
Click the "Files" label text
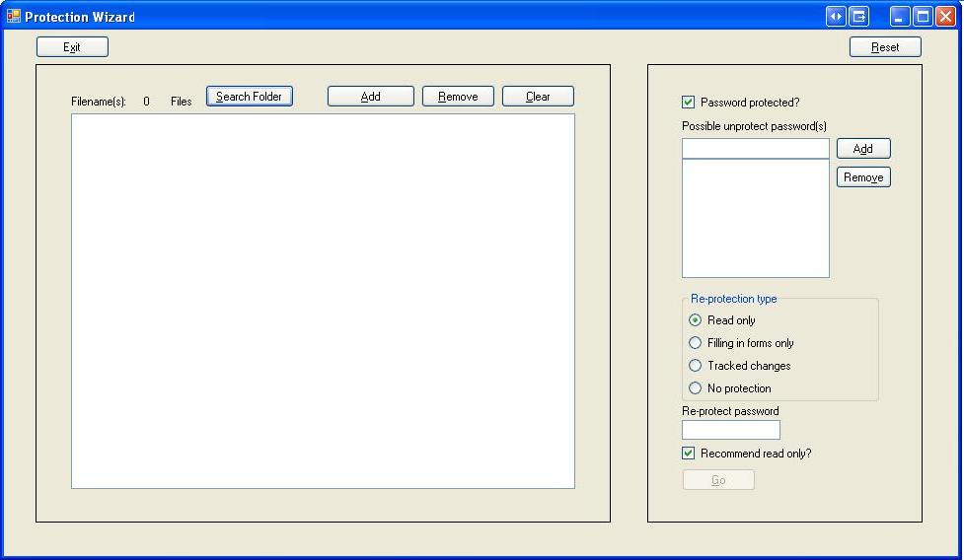[182, 102]
